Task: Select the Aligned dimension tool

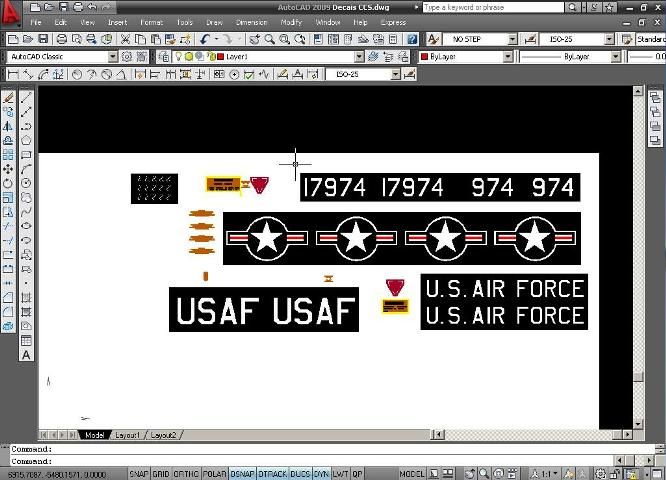Action: 28,74
